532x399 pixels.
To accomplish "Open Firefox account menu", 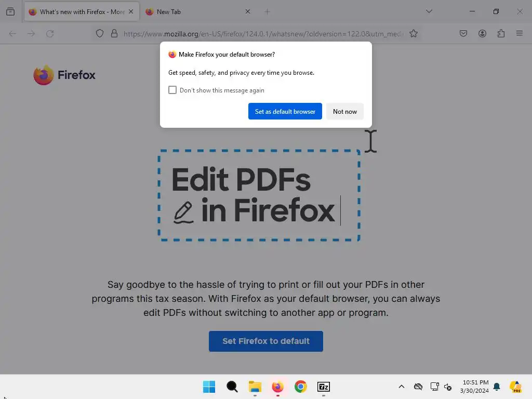I will (x=482, y=34).
